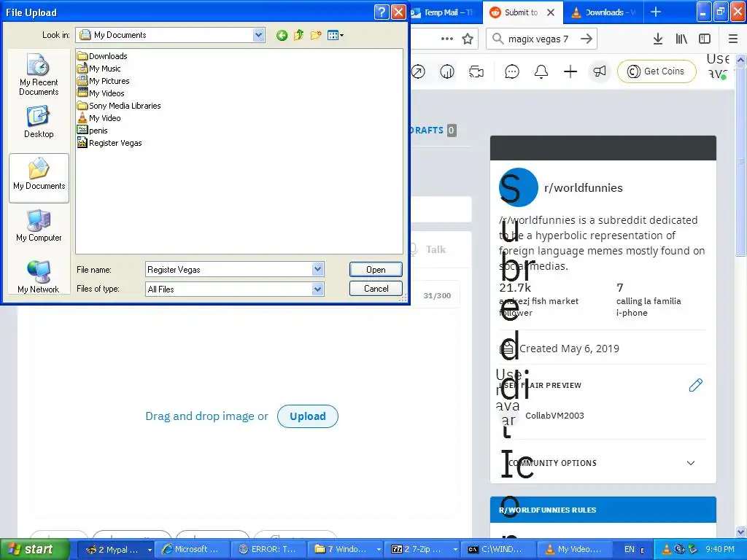The height and width of the screenshot is (560, 747).
Task: Open the browser hamburger menu
Action: (x=733, y=39)
